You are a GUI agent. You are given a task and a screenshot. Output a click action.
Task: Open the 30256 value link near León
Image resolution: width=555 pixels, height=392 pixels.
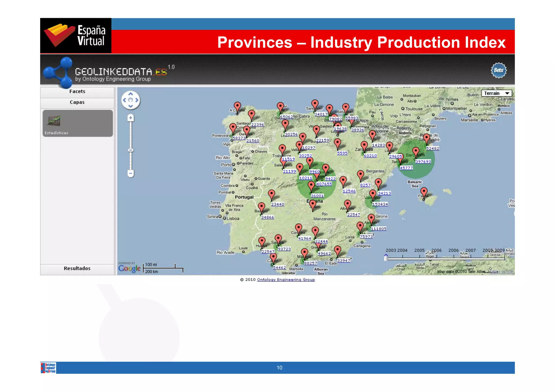291,135
